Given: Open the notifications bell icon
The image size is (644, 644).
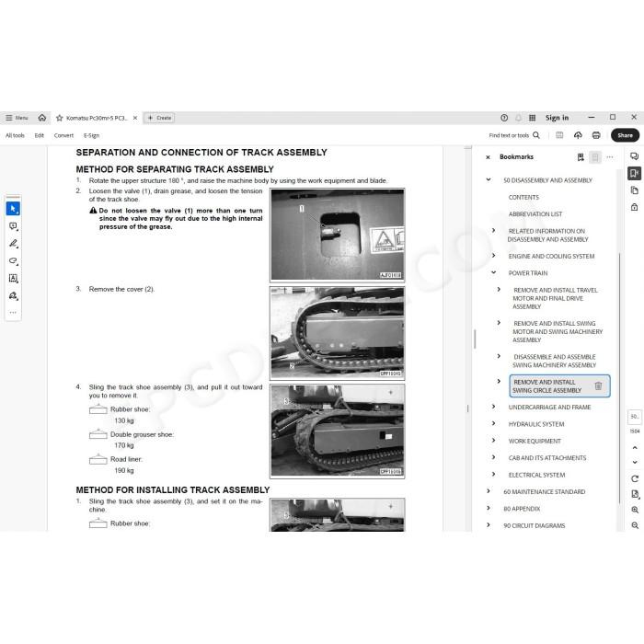Looking at the screenshot, I should [518, 118].
